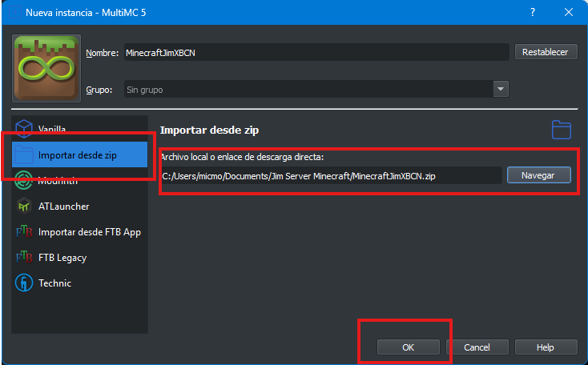The height and width of the screenshot is (365, 588).
Task: Click the Importar desde zip folder icon
Action: click(24, 154)
